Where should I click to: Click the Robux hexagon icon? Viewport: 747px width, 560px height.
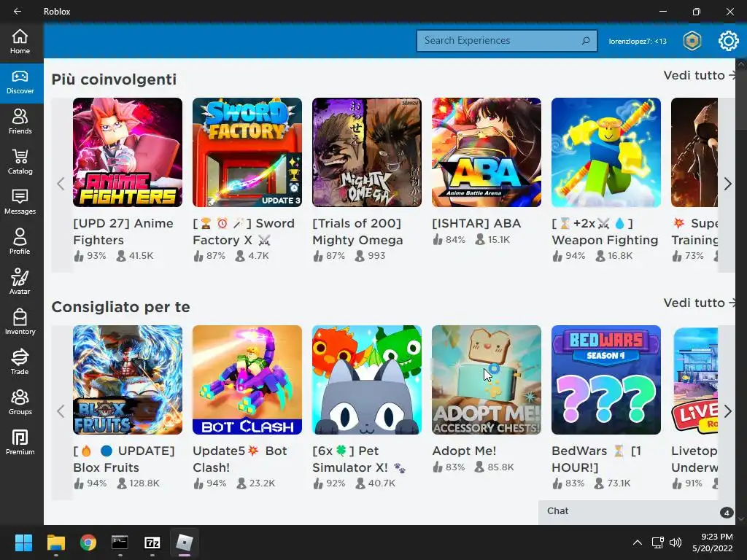[x=692, y=41]
